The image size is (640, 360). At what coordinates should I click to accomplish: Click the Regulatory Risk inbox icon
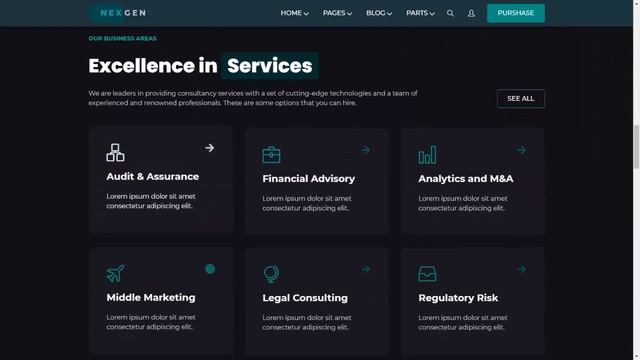pyautogui.click(x=427, y=274)
